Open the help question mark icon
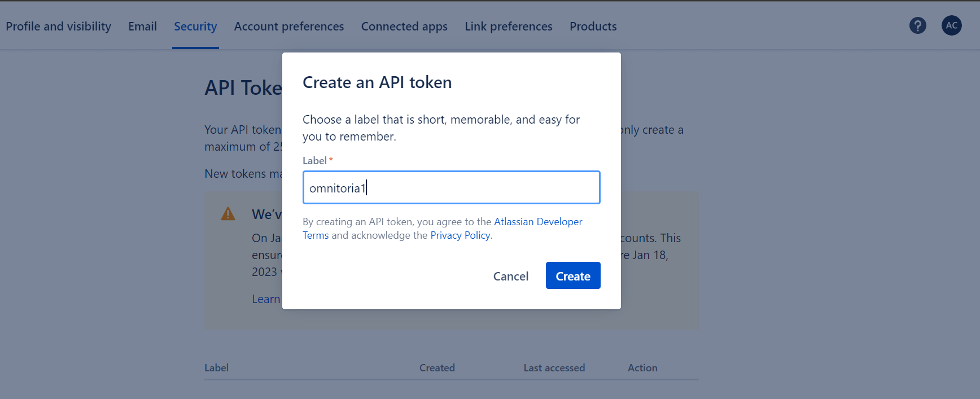The width and height of the screenshot is (980, 399). [x=918, y=25]
